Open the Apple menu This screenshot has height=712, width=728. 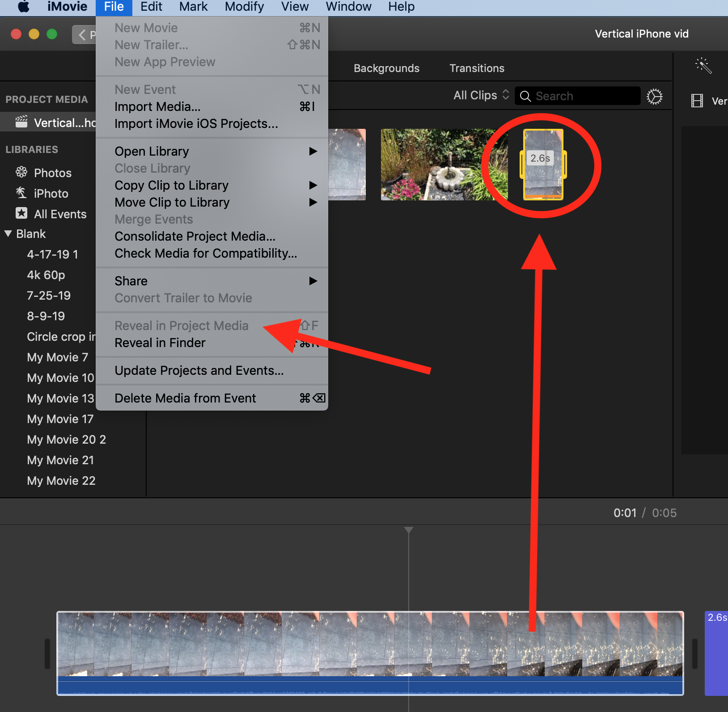pyautogui.click(x=23, y=7)
